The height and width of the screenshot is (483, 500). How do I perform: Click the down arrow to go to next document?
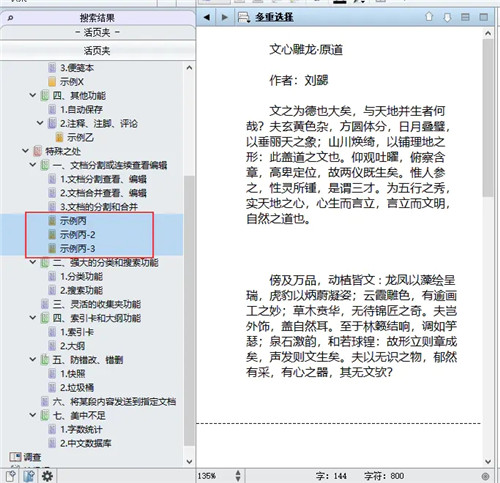click(x=447, y=17)
